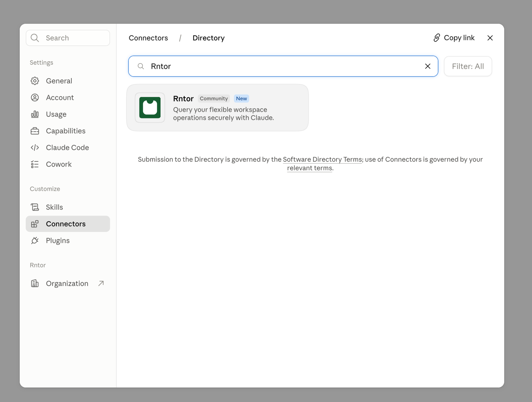
Task: Click the Cowork checklist icon
Action: pos(35,164)
